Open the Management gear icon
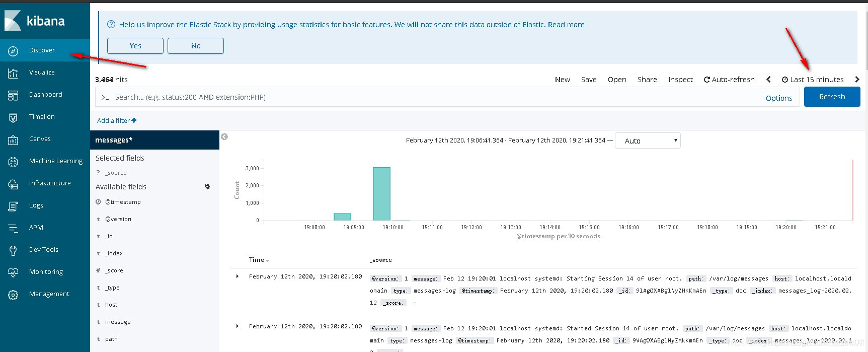Screen dimensions: 868x352 pyautogui.click(x=13, y=295)
